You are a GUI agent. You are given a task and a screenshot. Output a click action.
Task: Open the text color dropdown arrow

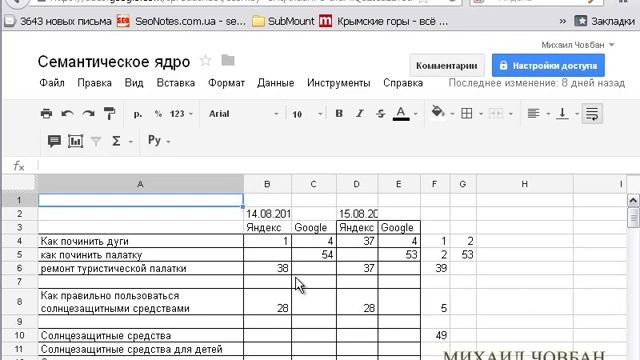(416, 114)
